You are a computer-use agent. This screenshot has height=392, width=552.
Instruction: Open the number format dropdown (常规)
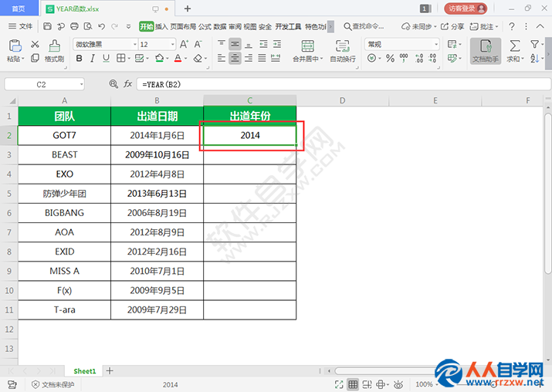436,44
